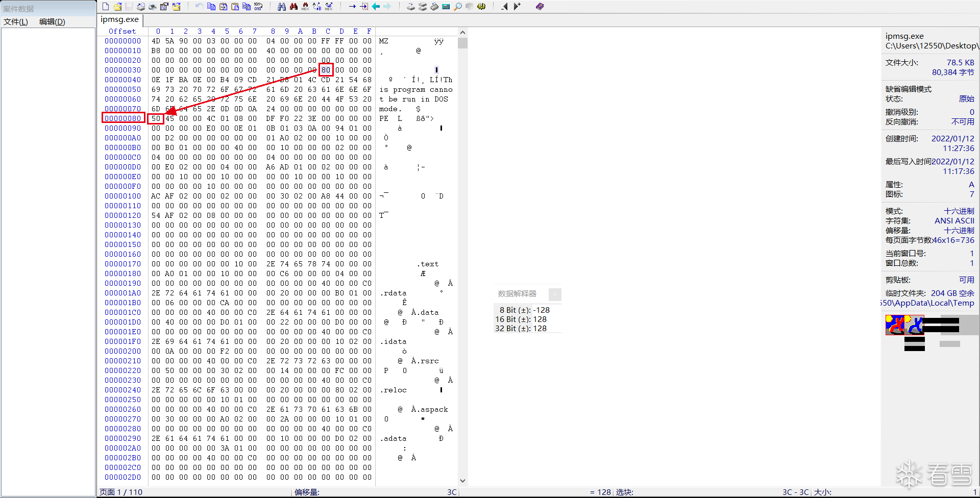The height and width of the screenshot is (498, 980).
Task: Click the cyan Back arrow icon
Action: point(376,7)
